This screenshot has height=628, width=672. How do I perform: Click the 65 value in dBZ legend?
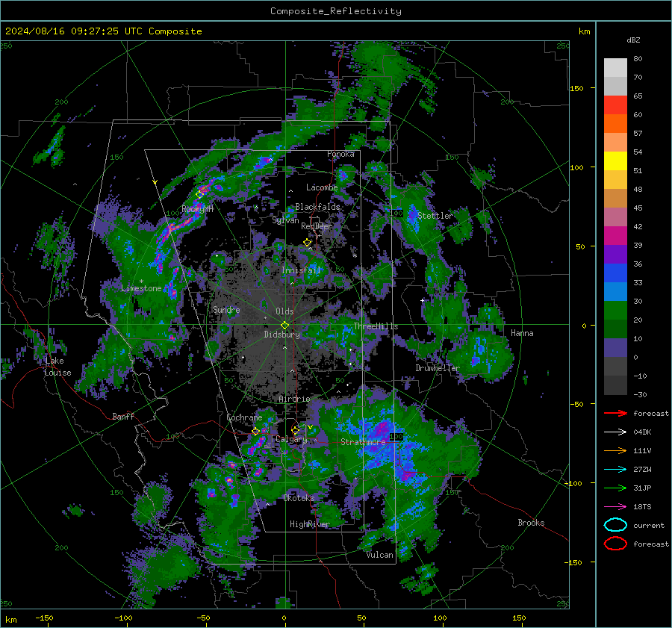[x=638, y=96]
